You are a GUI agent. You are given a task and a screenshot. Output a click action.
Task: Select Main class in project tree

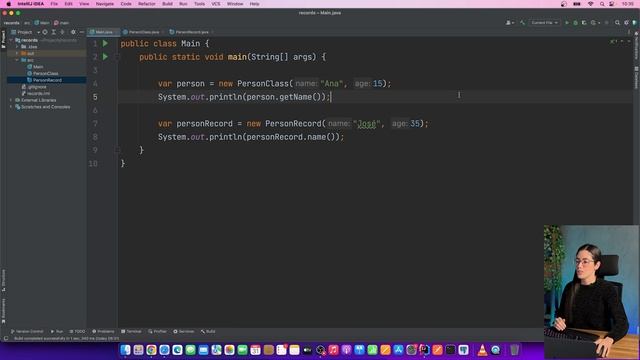pos(35,67)
